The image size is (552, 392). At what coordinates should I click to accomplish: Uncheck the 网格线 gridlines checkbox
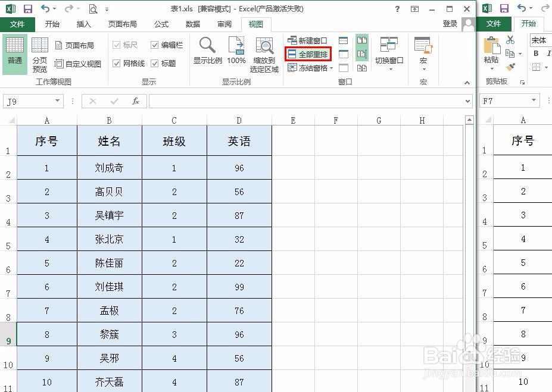click(118, 64)
